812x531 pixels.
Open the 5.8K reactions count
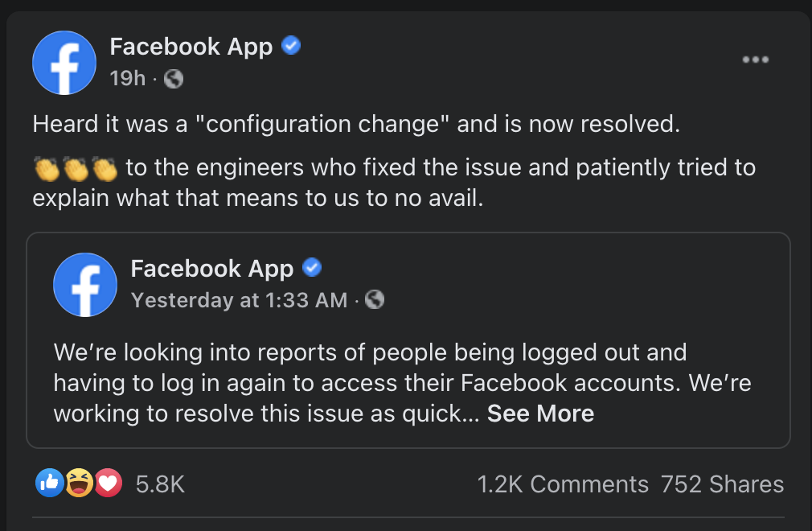160,484
